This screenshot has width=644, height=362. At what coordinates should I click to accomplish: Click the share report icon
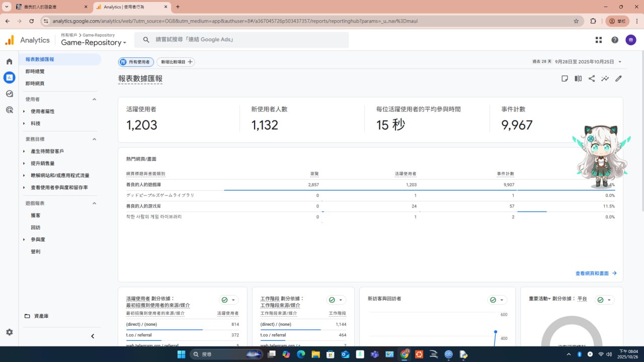point(592,79)
